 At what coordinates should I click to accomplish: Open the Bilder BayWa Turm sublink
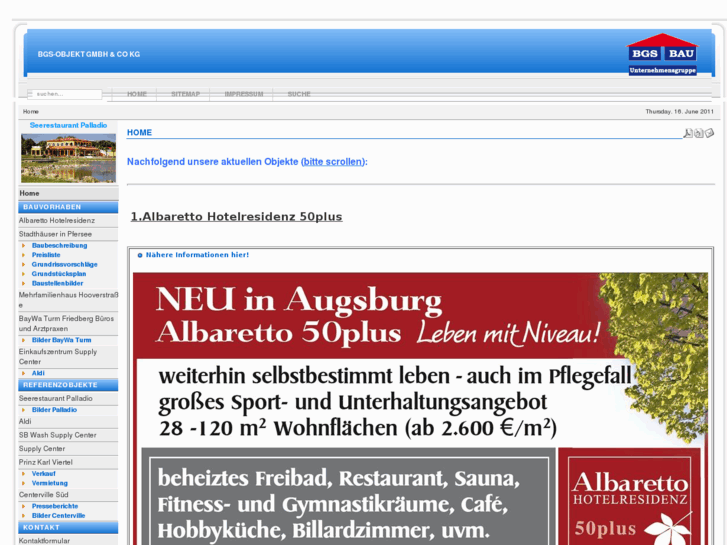62,340
